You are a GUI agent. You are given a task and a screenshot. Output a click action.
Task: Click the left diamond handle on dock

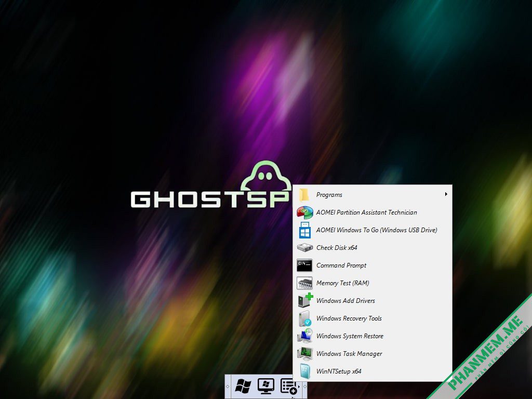228,387
